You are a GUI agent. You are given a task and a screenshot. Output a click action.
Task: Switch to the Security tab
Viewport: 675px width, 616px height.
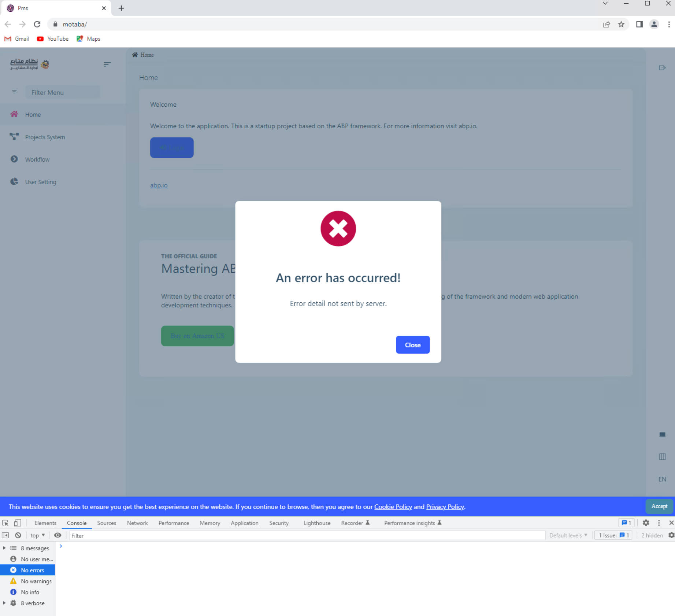[279, 523]
